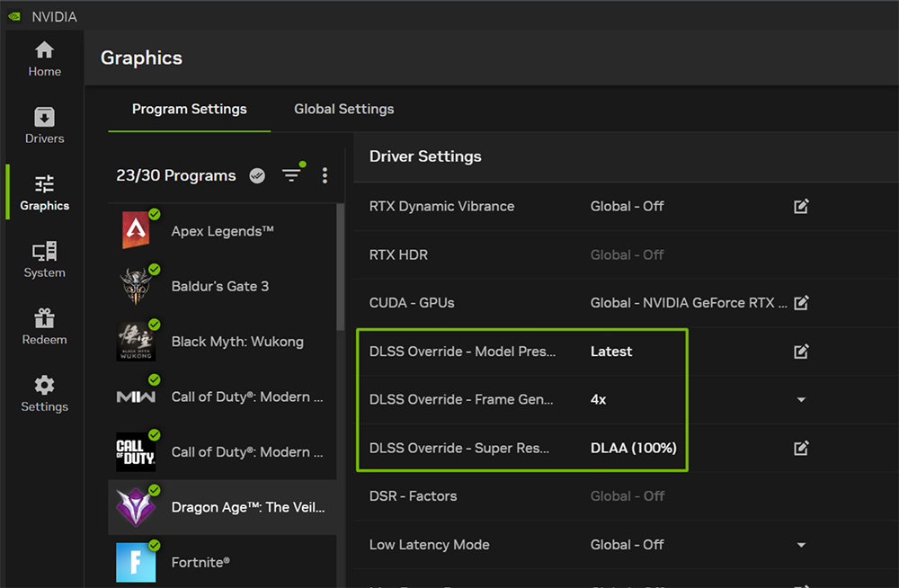This screenshot has height=588, width=899.
Task: Click the programs list scrollbar
Action: (340, 270)
